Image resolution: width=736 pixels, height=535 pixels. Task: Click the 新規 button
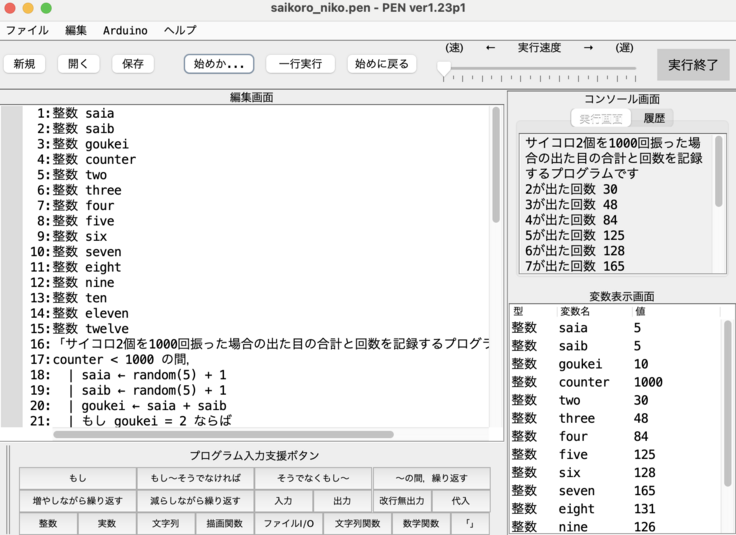(24, 64)
